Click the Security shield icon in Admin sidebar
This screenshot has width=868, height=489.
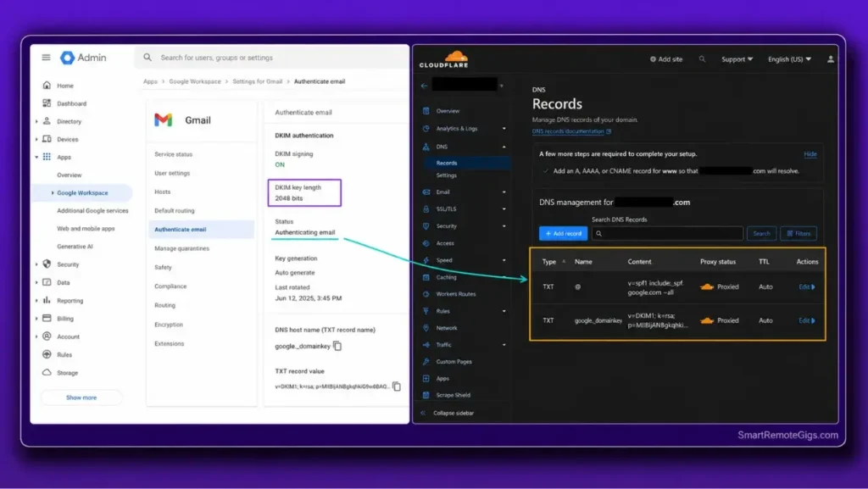coord(47,264)
